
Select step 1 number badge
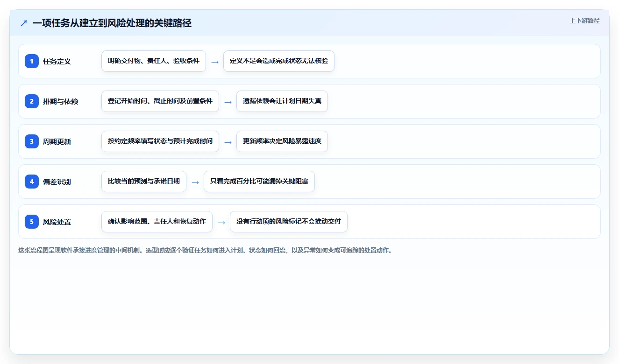click(32, 61)
